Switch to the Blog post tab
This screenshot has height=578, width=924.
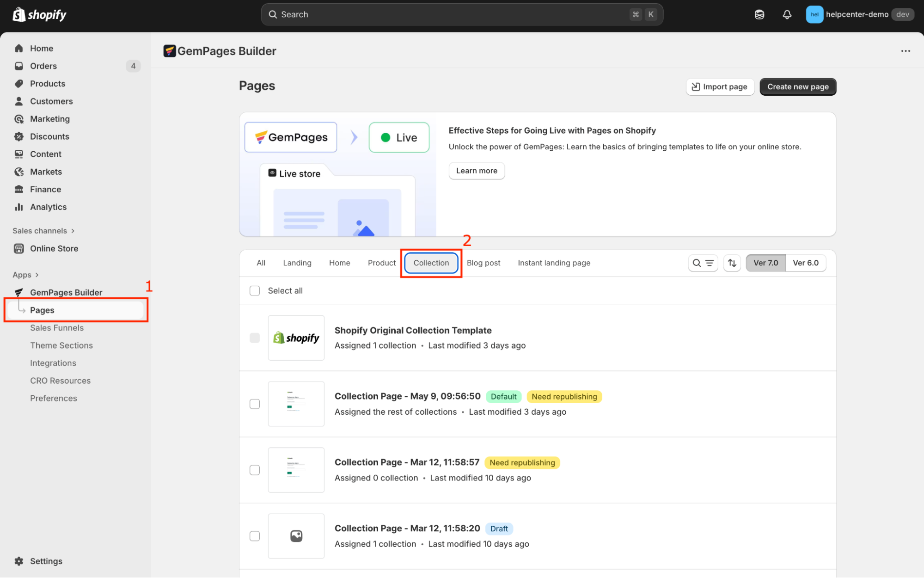point(483,263)
